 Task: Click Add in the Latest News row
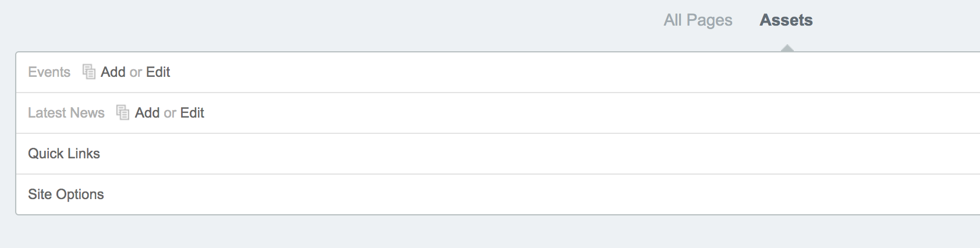click(x=147, y=112)
